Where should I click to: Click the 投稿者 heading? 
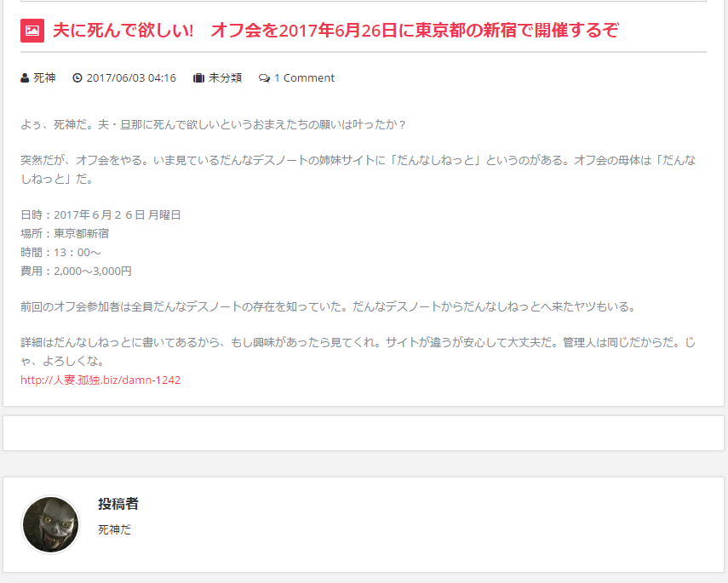pyautogui.click(x=118, y=504)
